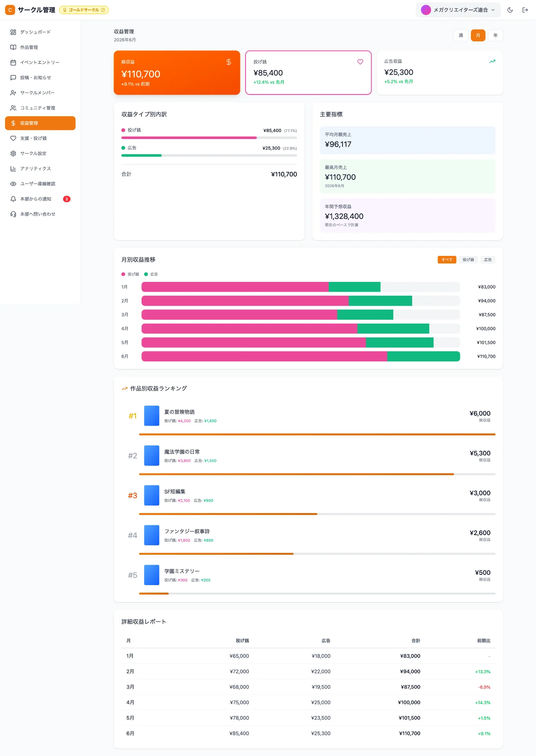This screenshot has height=756, width=536.
Task: Switch the period toggle to 週
Action: (461, 35)
